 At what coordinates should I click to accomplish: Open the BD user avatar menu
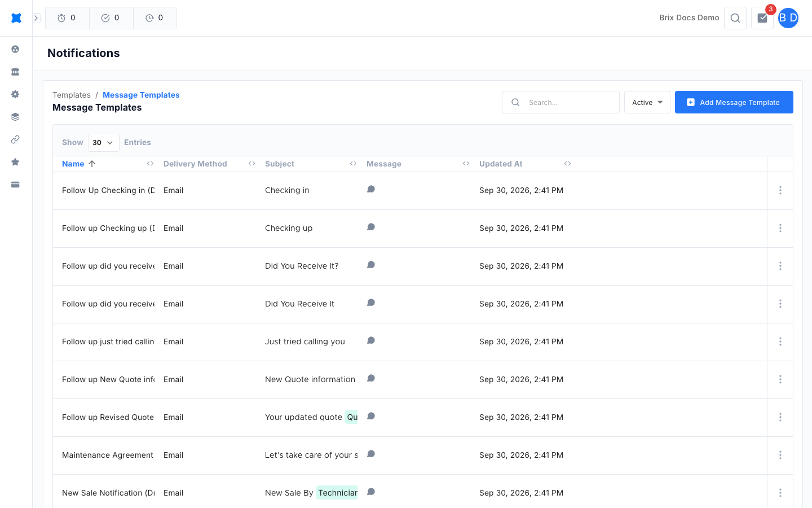pos(788,18)
